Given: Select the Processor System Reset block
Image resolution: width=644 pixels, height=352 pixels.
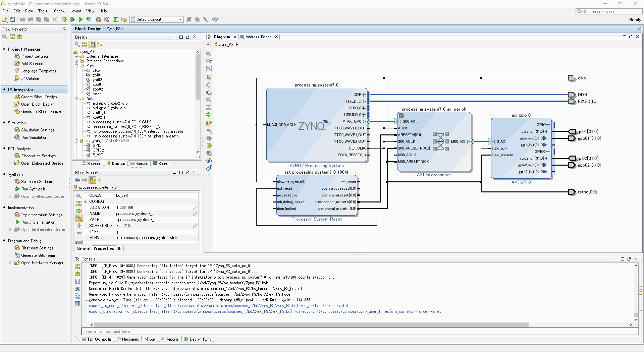Looking at the screenshot, I should (x=317, y=195).
